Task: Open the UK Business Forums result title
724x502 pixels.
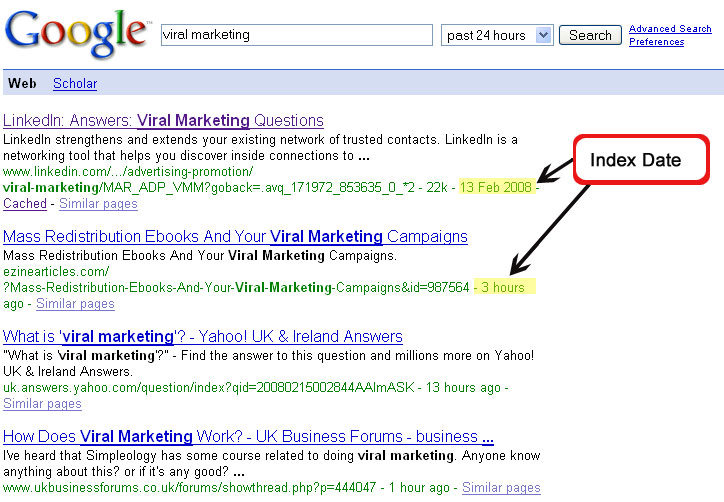Action: 248,436
